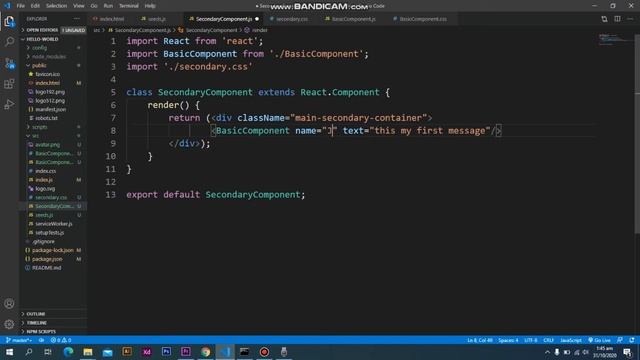This screenshot has width=640, height=360.
Task: Click the Windows Start button
Action: (9, 351)
